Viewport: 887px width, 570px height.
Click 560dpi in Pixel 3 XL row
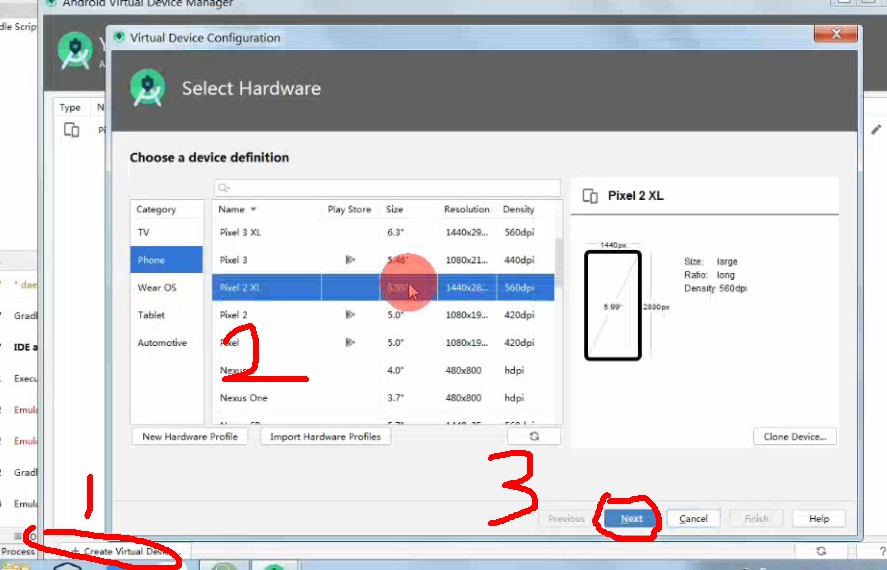click(519, 232)
